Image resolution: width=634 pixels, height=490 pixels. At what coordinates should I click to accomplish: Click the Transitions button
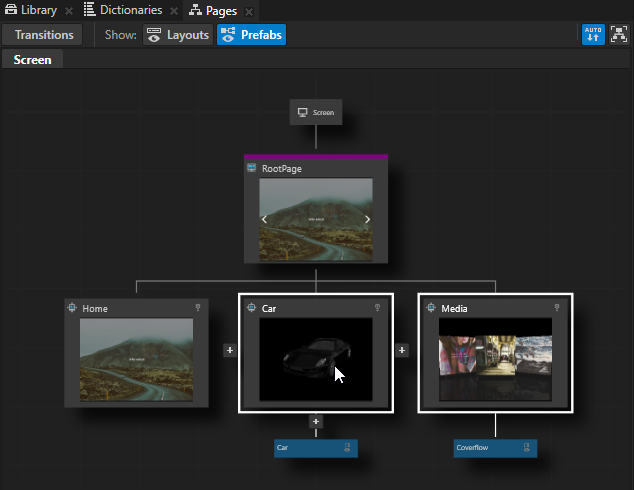click(x=43, y=35)
